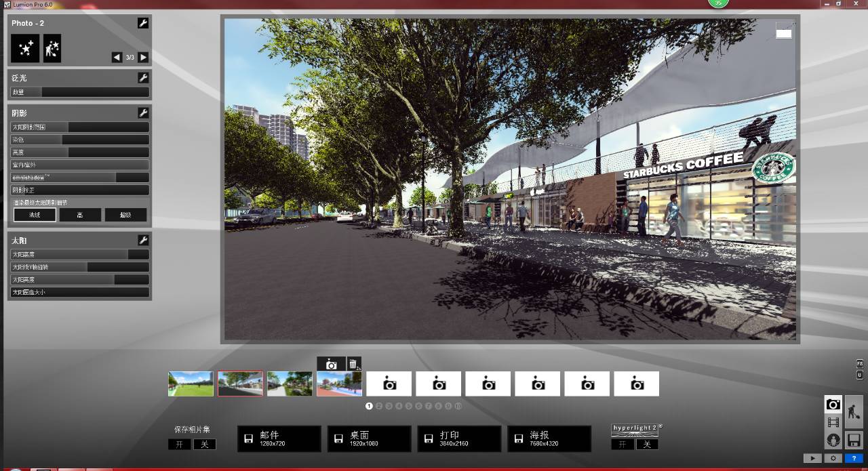Image resolution: width=868 pixels, height=471 pixels.
Task: Adjust the 太阳绕Y轴旋转 slider
Action: point(80,267)
